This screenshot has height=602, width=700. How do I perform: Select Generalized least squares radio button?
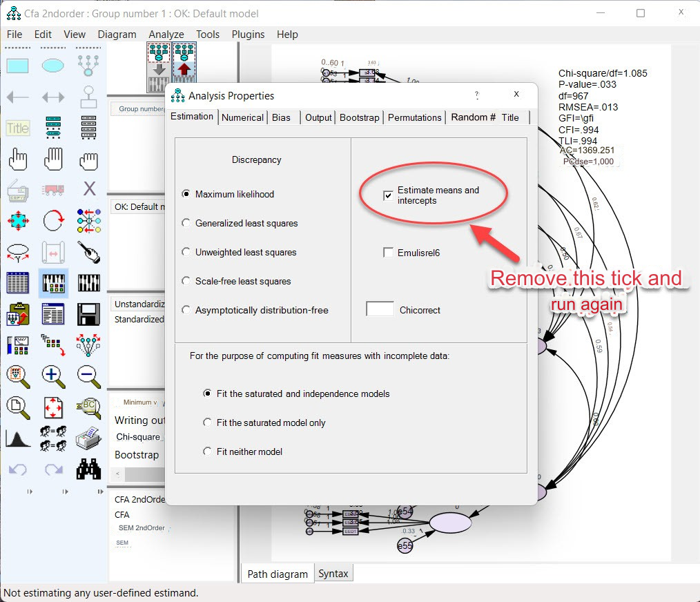point(186,223)
